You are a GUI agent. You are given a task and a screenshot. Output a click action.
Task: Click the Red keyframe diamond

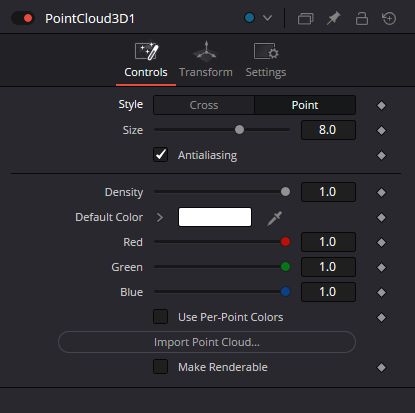coord(381,243)
